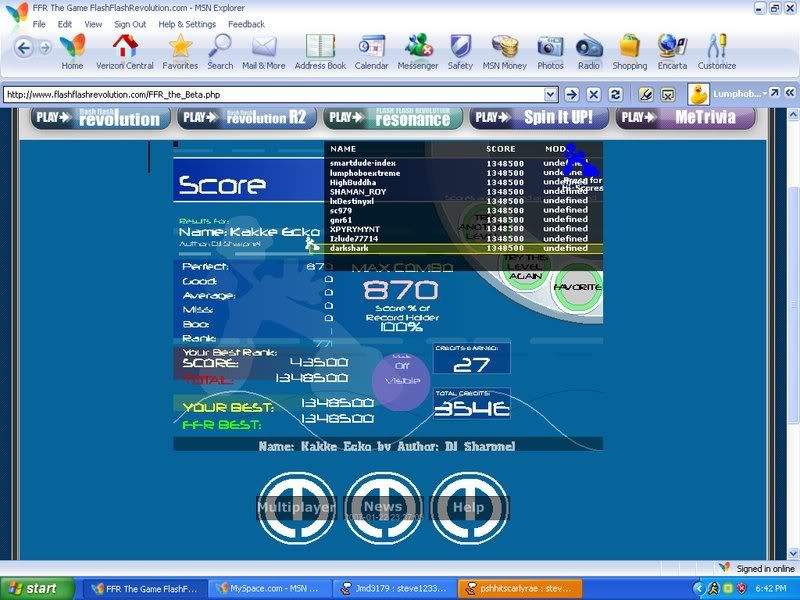This screenshot has height=600, width=800.
Task: Open MSN Money coins icon
Action: tap(505, 51)
